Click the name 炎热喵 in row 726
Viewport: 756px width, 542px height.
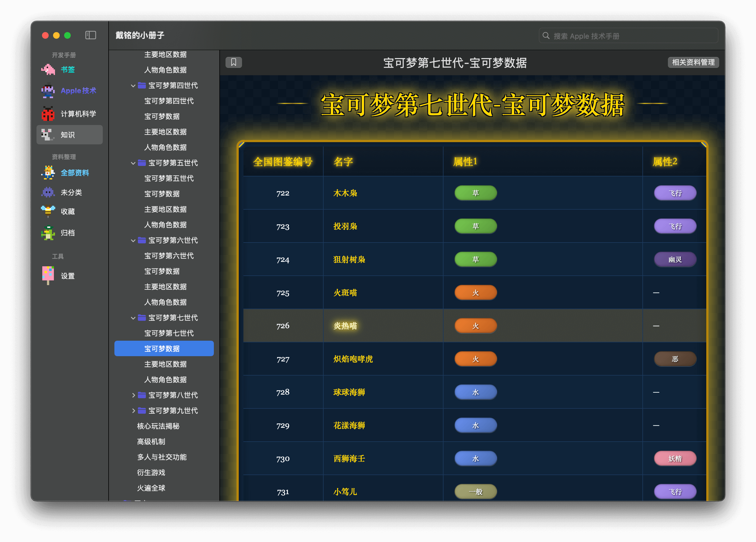pos(345,325)
